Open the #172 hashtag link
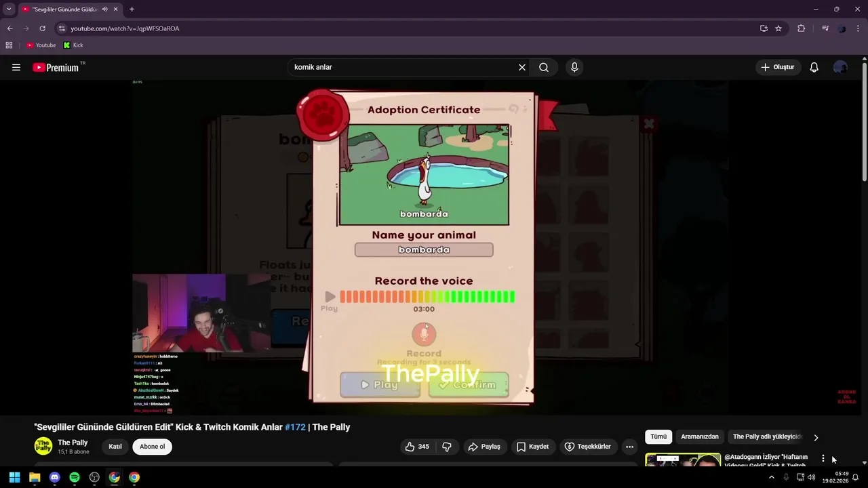The image size is (868, 488). 295,427
